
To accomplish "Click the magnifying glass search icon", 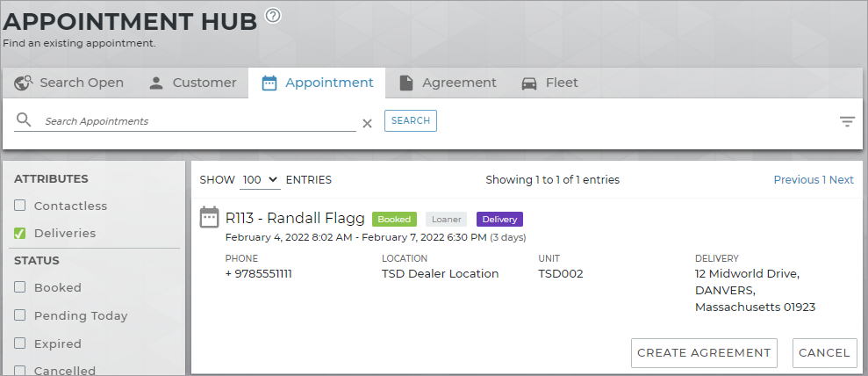I will [24, 120].
